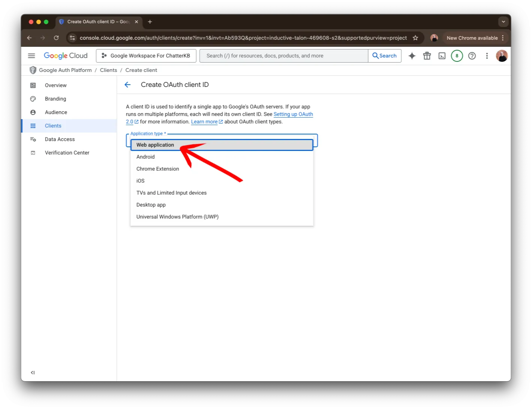
Task: Open the Google account avatar
Action: [502, 56]
